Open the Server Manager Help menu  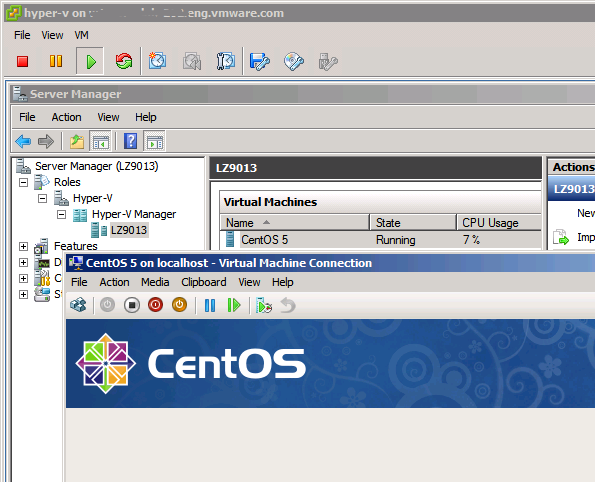point(146,117)
